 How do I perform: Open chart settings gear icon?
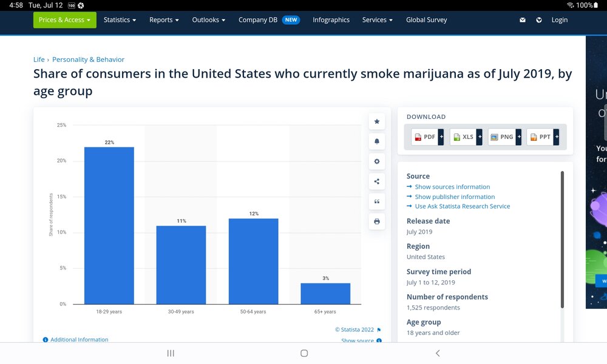point(377,161)
